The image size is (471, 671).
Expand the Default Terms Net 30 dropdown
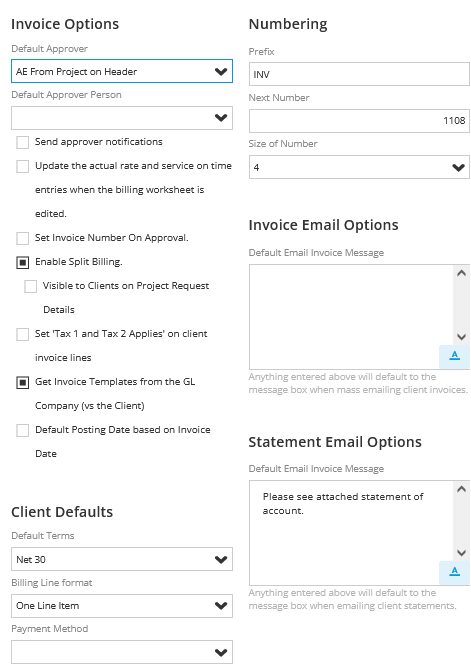122,559
